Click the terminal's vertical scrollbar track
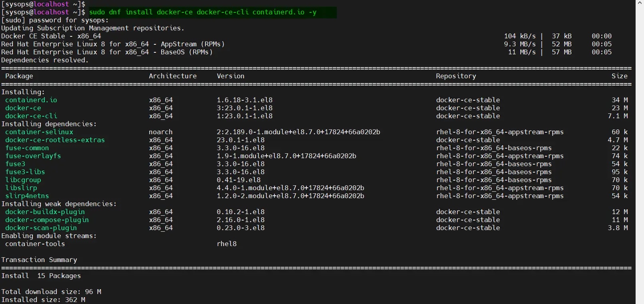Viewport: 644px width, 304px height. [640, 160]
